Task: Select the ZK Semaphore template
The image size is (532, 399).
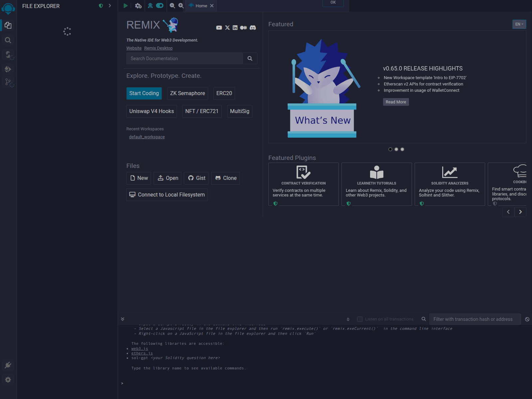Action: point(188,93)
